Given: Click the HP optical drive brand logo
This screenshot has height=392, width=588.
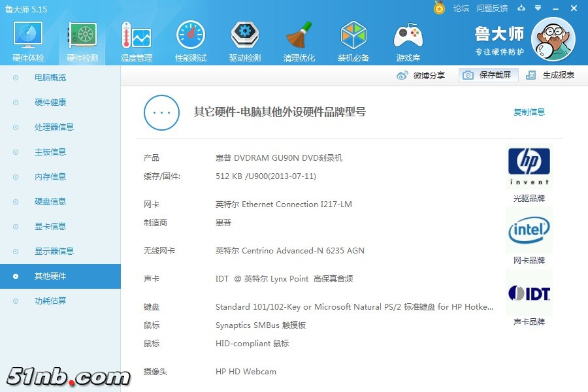Looking at the screenshot, I should (529, 167).
